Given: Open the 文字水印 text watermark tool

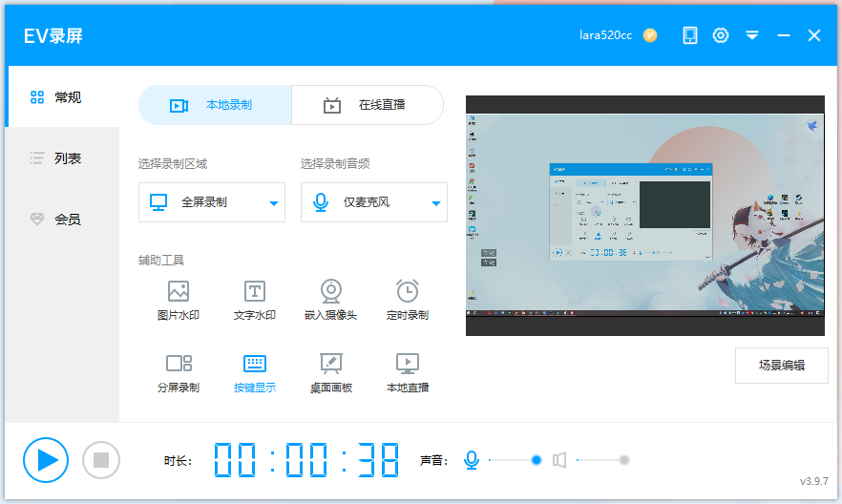Looking at the screenshot, I should click(255, 300).
